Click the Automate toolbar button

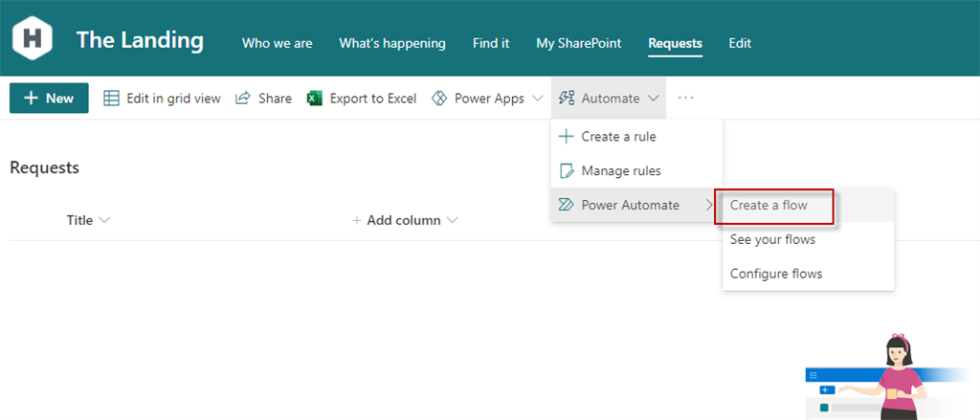tap(609, 99)
